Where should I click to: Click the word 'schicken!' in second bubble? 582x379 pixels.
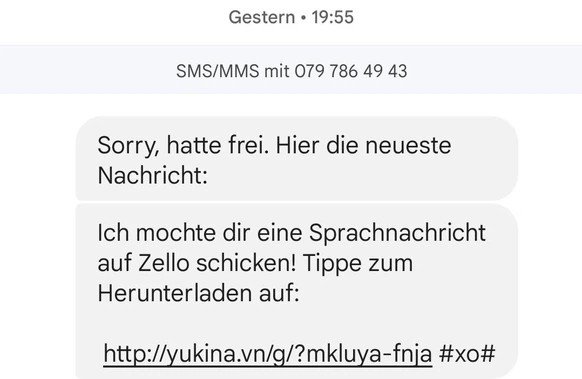(246, 263)
